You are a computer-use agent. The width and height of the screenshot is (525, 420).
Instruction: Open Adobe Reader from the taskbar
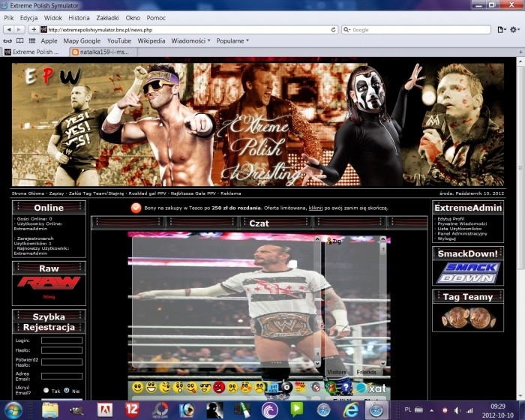[106, 409]
